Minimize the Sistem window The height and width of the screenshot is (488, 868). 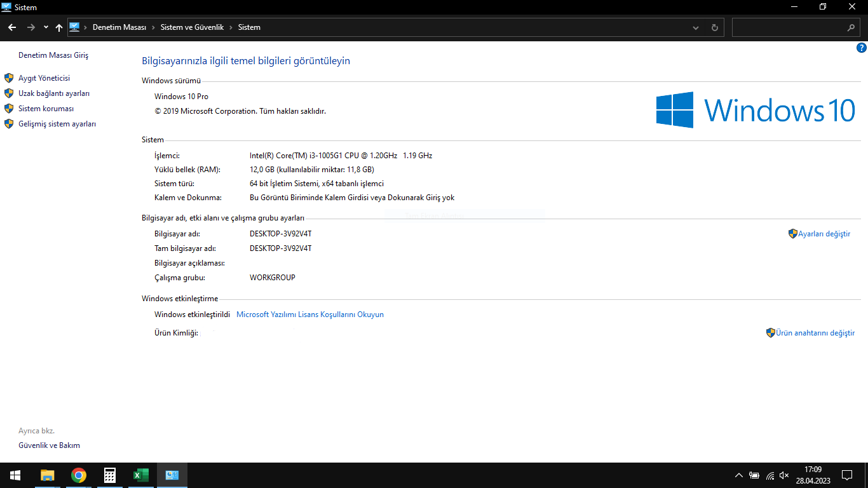pyautogui.click(x=794, y=6)
